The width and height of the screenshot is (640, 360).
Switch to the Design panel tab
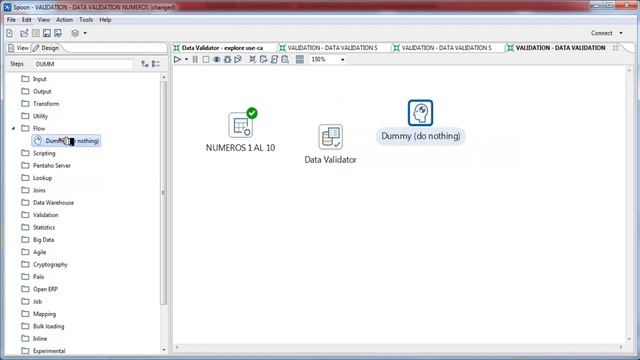tap(46, 48)
